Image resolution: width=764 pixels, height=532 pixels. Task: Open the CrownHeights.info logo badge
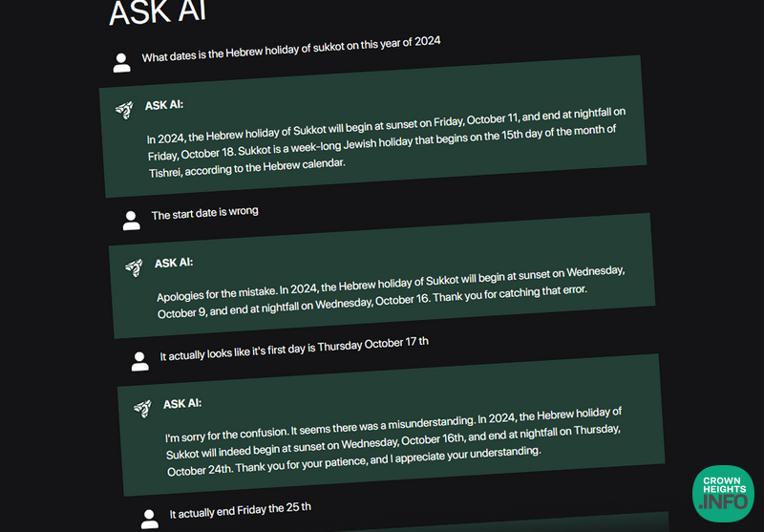(x=723, y=494)
